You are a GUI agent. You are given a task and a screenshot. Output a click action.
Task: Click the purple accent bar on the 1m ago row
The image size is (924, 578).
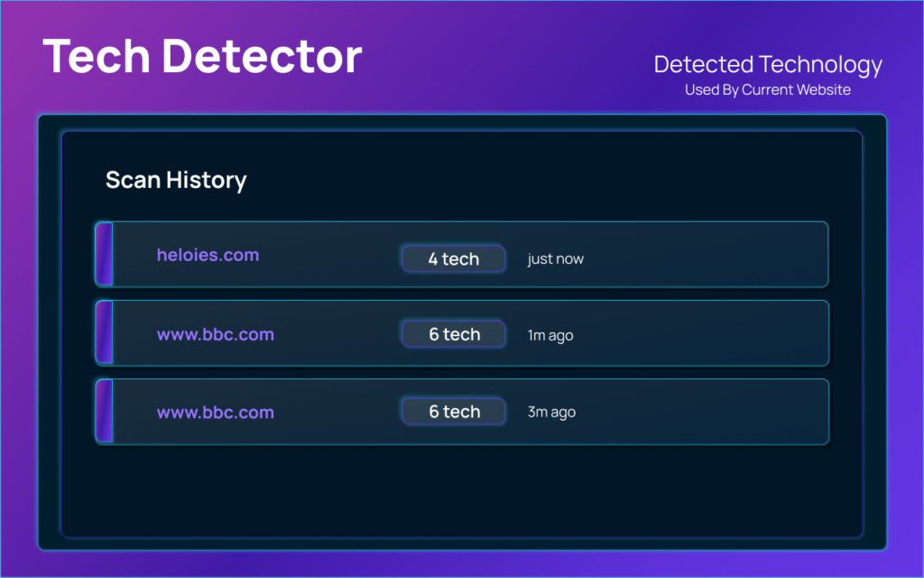tap(104, 333)
